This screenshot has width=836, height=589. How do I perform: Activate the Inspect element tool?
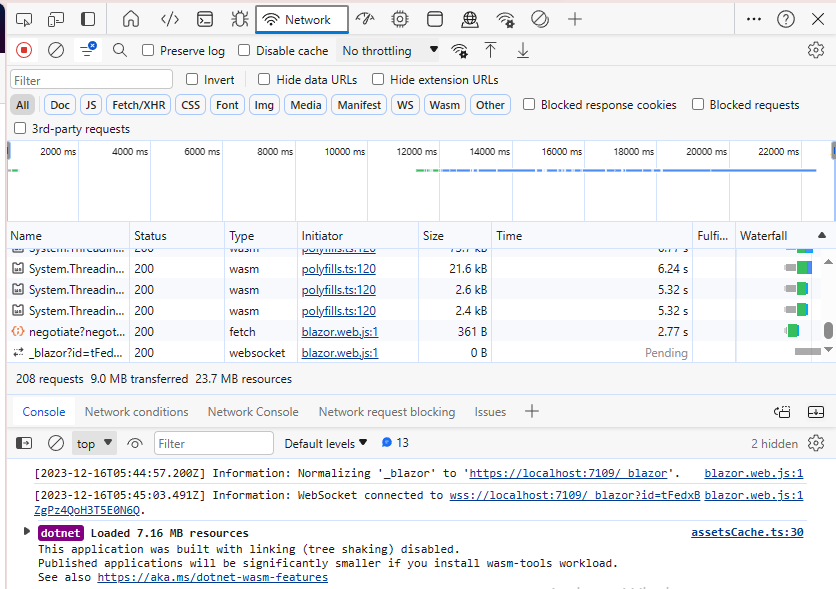click(x=24, y=20)
